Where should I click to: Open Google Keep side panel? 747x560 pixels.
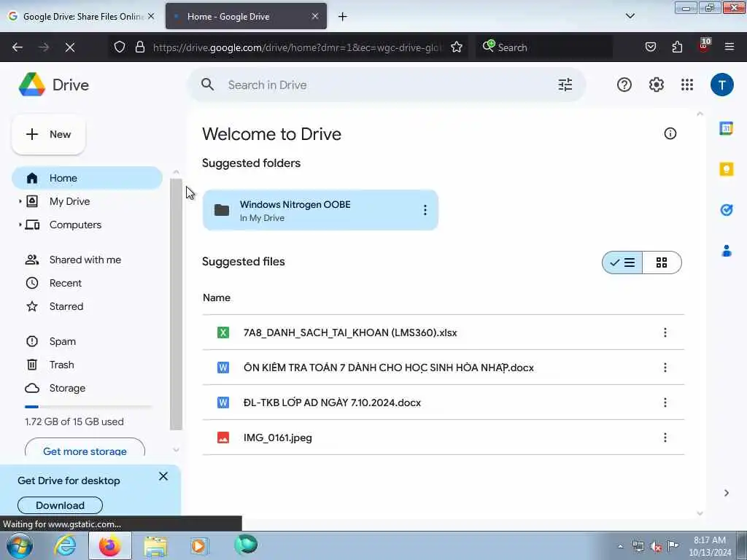pyautogui.click(x=726, y=169)
